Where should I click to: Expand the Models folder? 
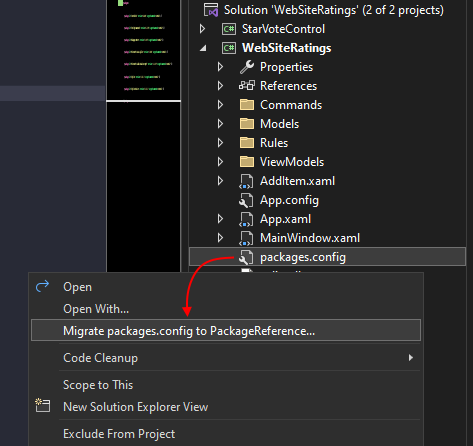pyautogui.click(x=220, y=124)
